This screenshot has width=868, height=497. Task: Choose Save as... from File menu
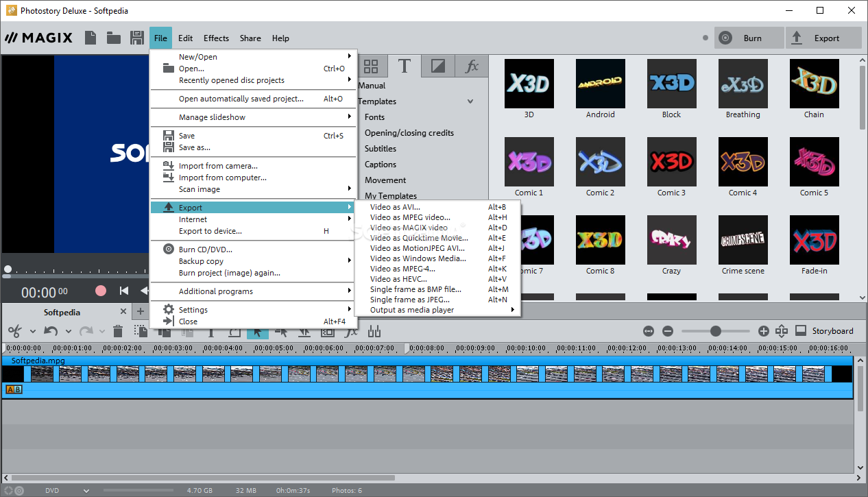coord(254,147)
